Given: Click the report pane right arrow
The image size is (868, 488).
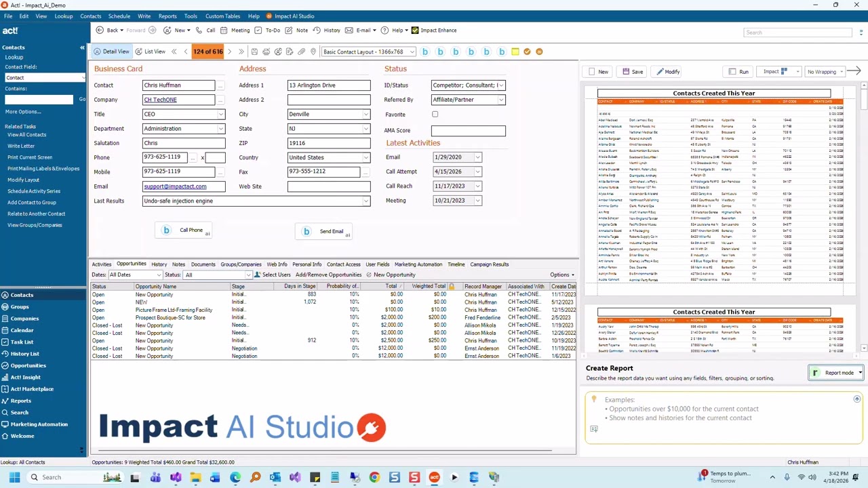Looking at the screenshot, I should click(x=853, y=71).
